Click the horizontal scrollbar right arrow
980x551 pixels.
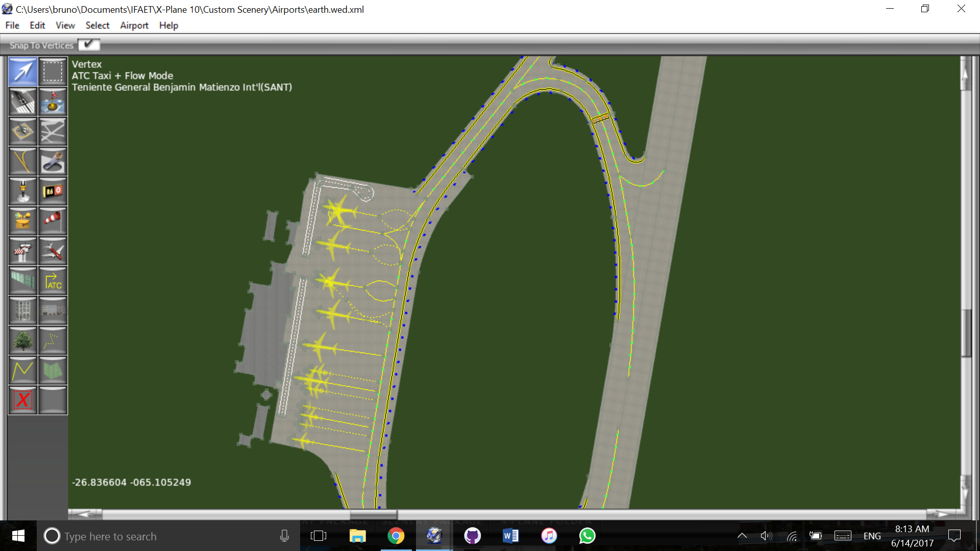(x=942, y=514)
